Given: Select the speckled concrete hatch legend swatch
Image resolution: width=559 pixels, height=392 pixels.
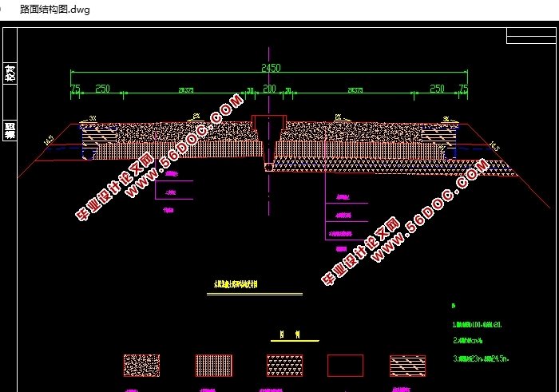Looking at the screenshot, I should [141, 366].
